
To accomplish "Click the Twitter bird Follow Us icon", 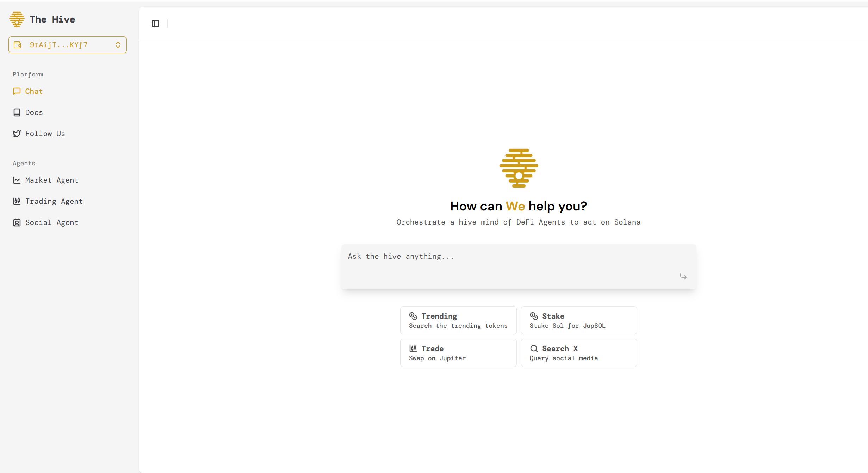I will coord(17,134).
